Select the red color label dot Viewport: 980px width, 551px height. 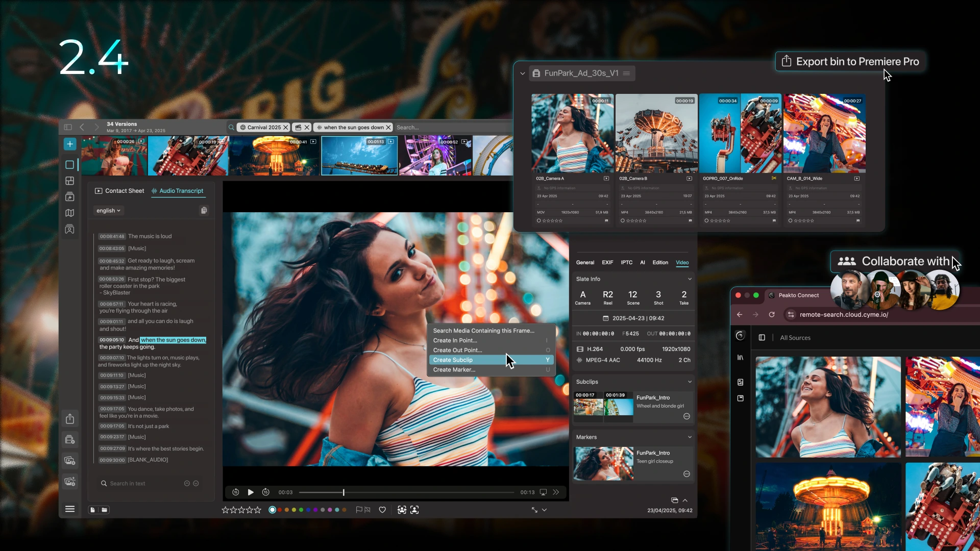click(x=279, y=510)
